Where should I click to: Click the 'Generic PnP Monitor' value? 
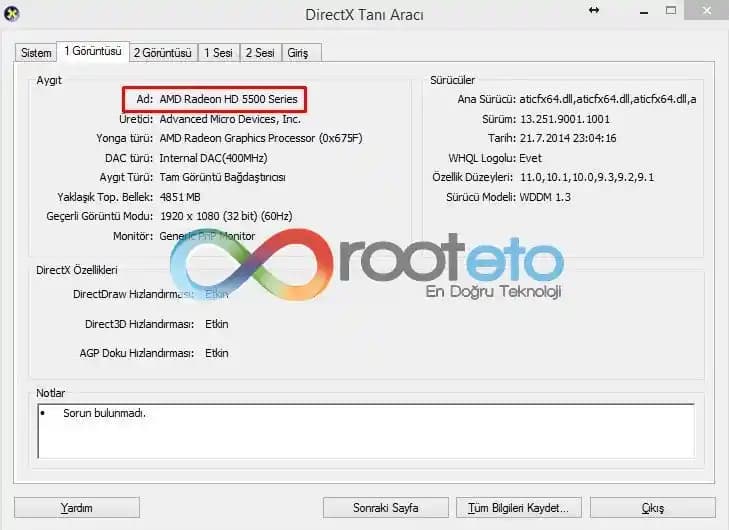(x=207, y=236)
